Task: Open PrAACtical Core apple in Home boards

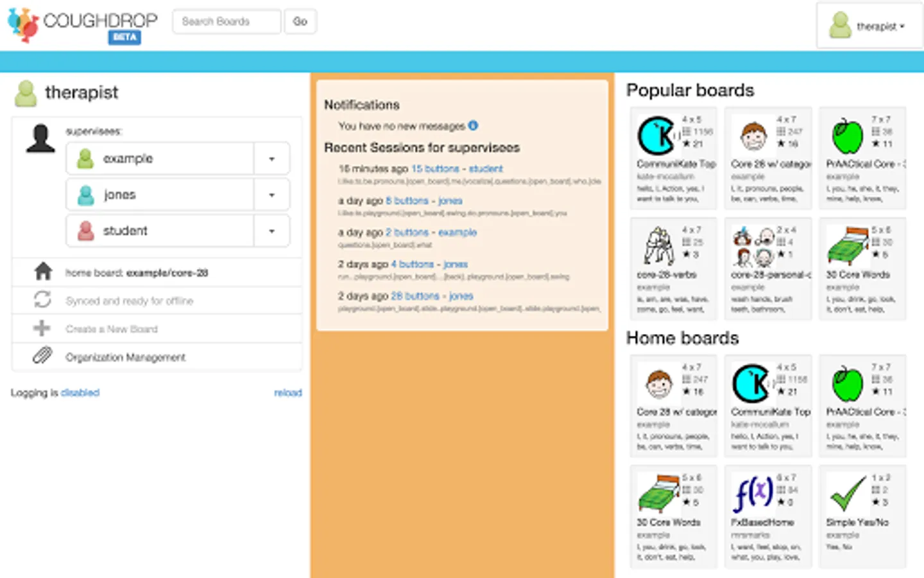Action: [863, 406]
